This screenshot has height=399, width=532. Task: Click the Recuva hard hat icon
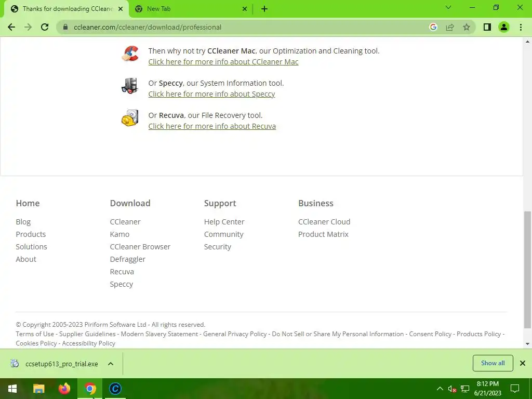click(x=130, y=118)
